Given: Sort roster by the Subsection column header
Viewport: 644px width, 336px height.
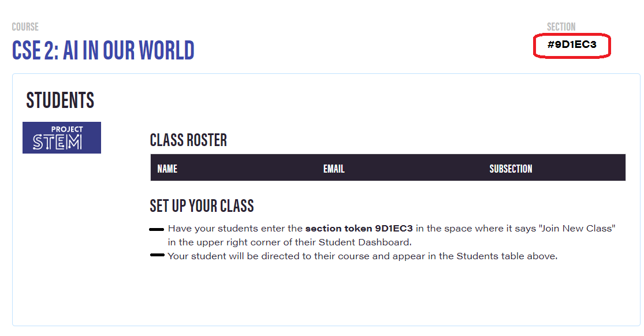Looking at the screenshot, I should (x=511, y=169).
